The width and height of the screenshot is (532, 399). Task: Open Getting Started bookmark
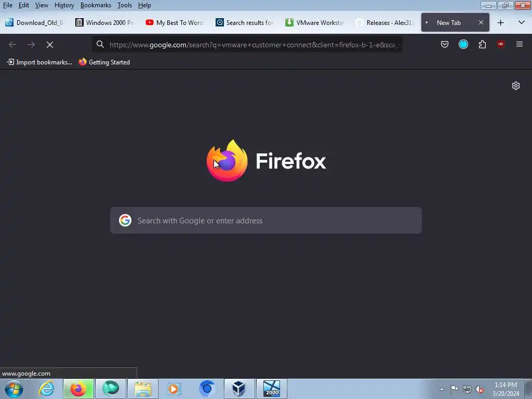104,62
